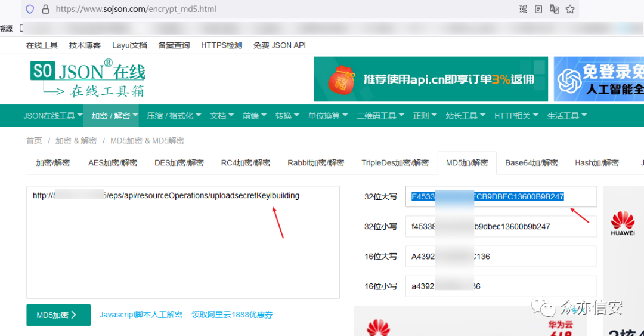Switch to the Base64加/解密 tab

[531, 163]
